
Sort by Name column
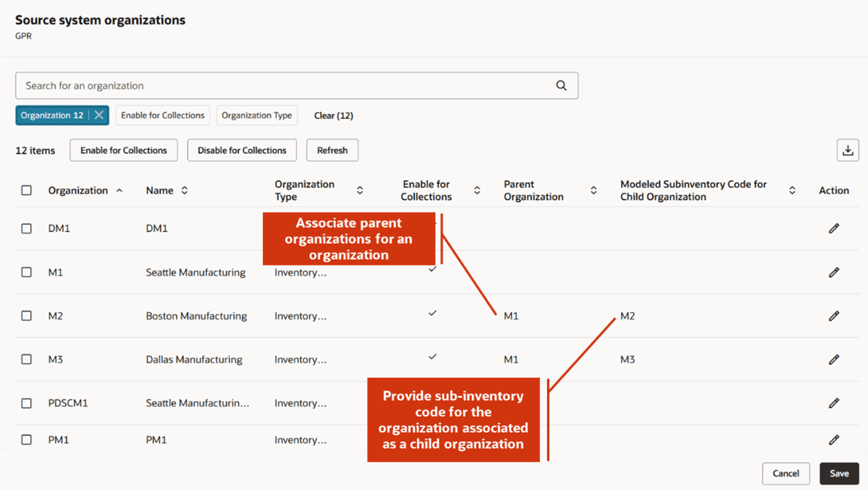[184, 191]
